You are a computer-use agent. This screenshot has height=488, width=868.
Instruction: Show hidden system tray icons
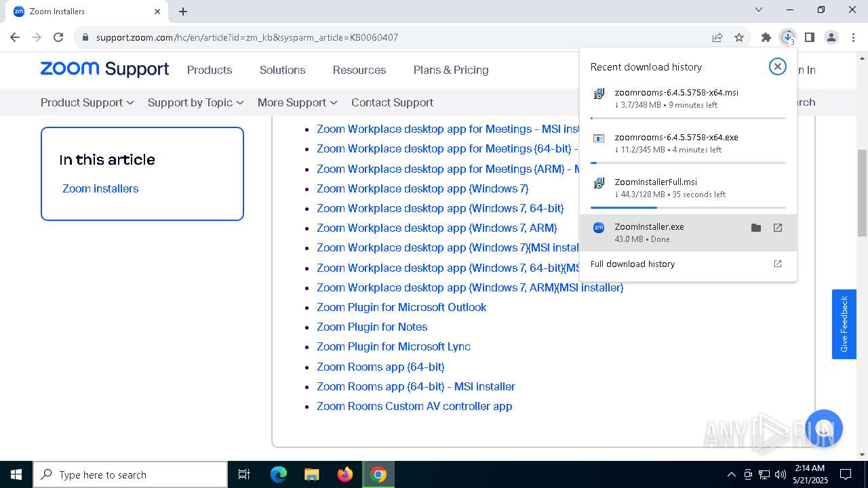(x=731, y=474)
